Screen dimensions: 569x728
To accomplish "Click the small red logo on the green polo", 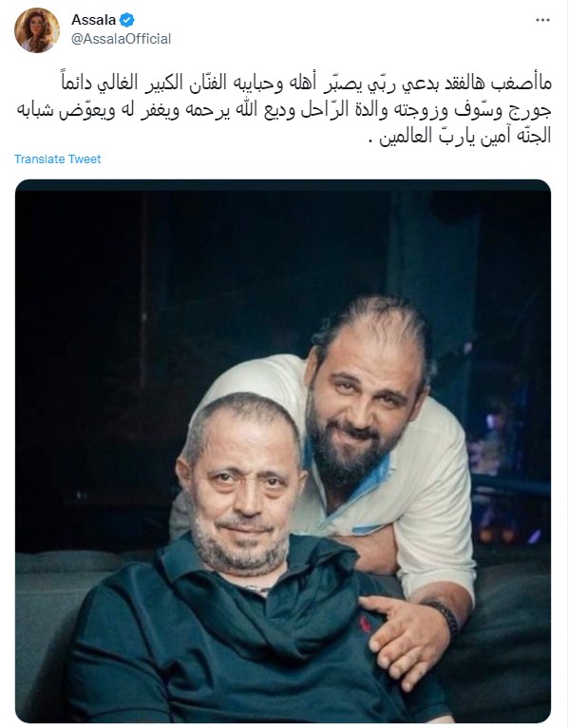I will (366, 624).
